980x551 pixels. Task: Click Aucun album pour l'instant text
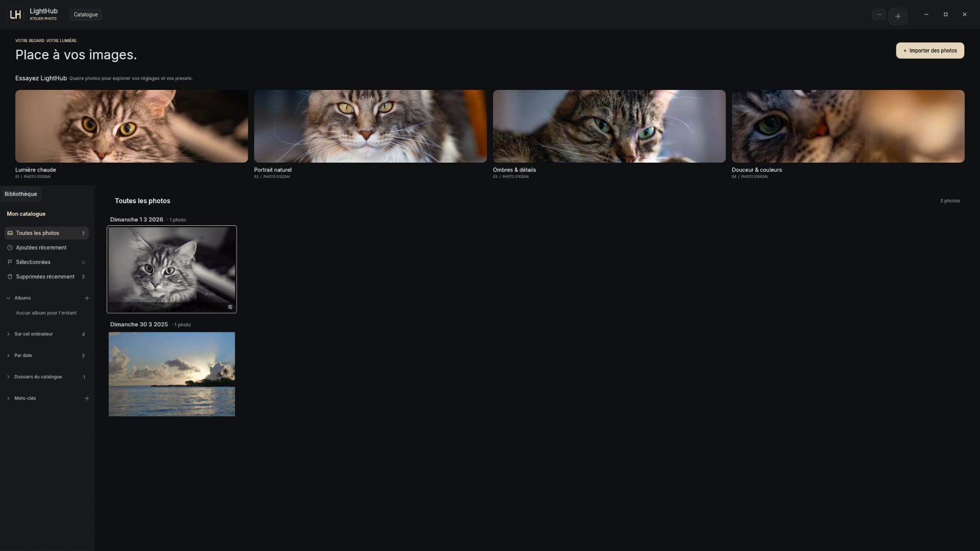pyautogui.click(x=46, y=313)
